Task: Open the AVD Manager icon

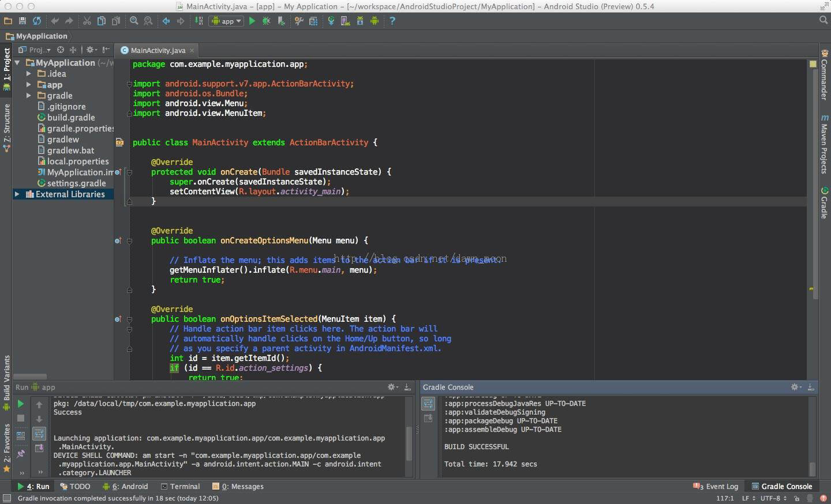Action: (x=346, y=21)
